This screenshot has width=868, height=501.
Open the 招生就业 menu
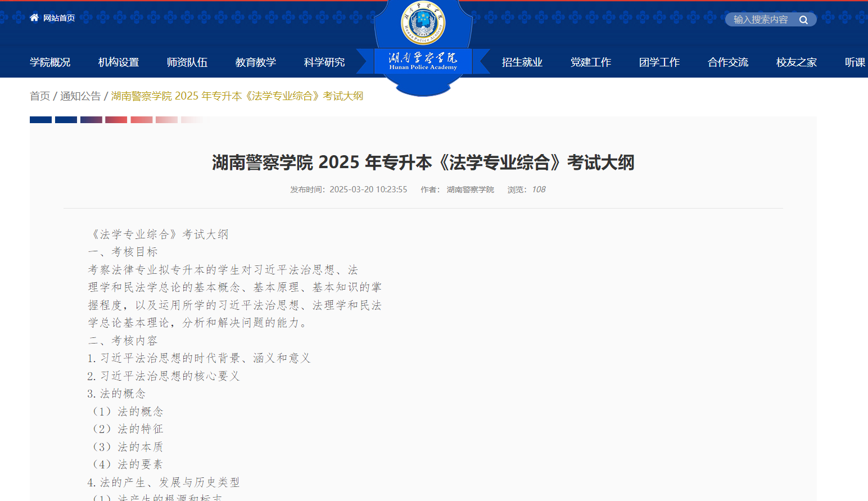pyautogui.click(x=522, y=62)
